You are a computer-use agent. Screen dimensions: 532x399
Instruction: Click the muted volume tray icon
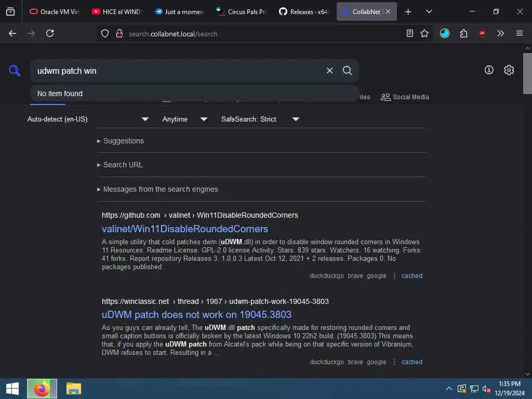tap(486, 389)
